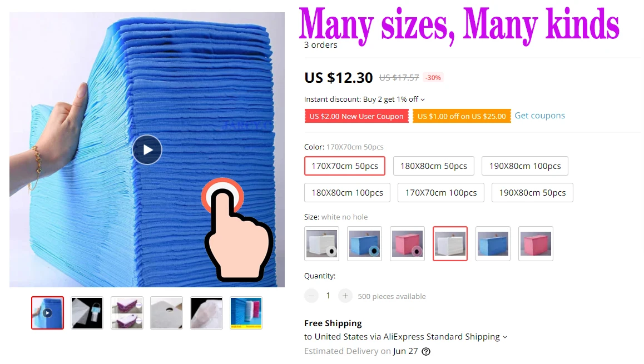Viewport: 644px width, 364px height.
Task: Open the Get coupons link
Action: tap(539, 116)
